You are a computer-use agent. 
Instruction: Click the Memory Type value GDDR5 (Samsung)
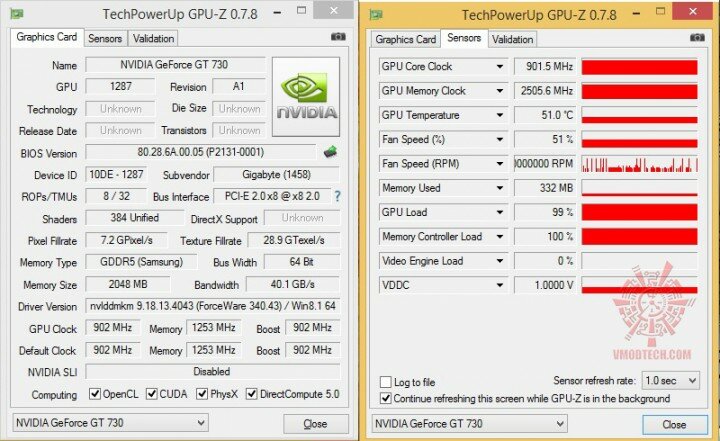click(x=141, y=262)
